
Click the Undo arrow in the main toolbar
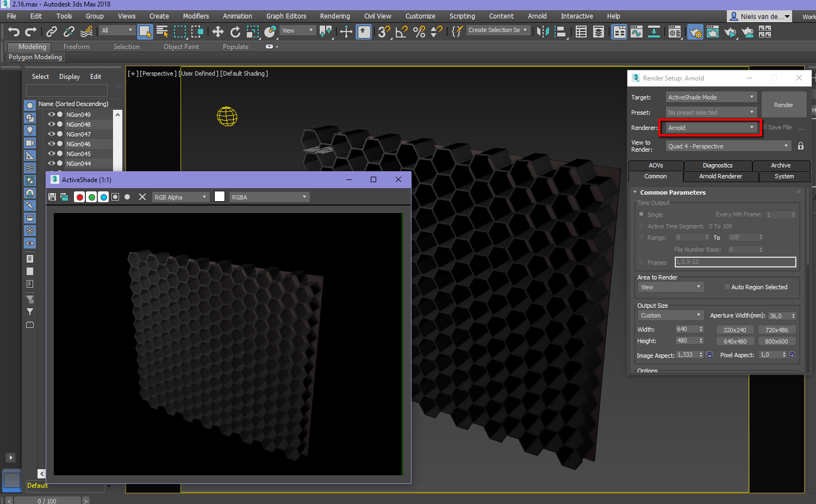(14, 32)
